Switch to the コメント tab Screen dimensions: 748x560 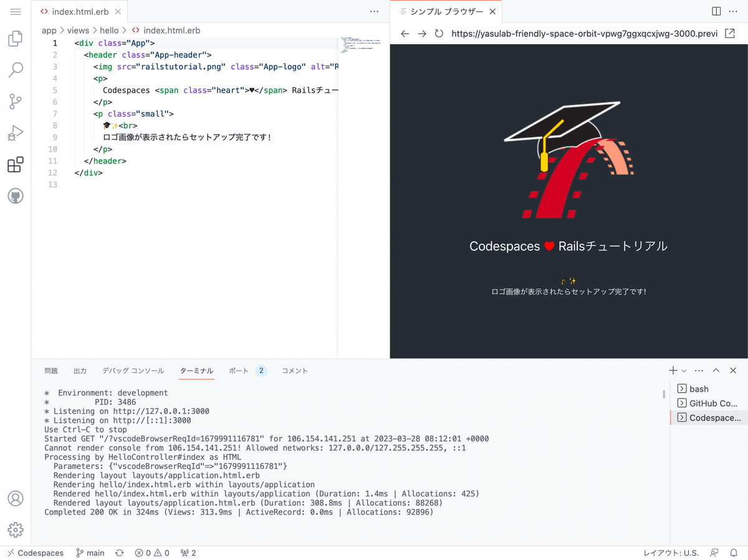(295, 370)
